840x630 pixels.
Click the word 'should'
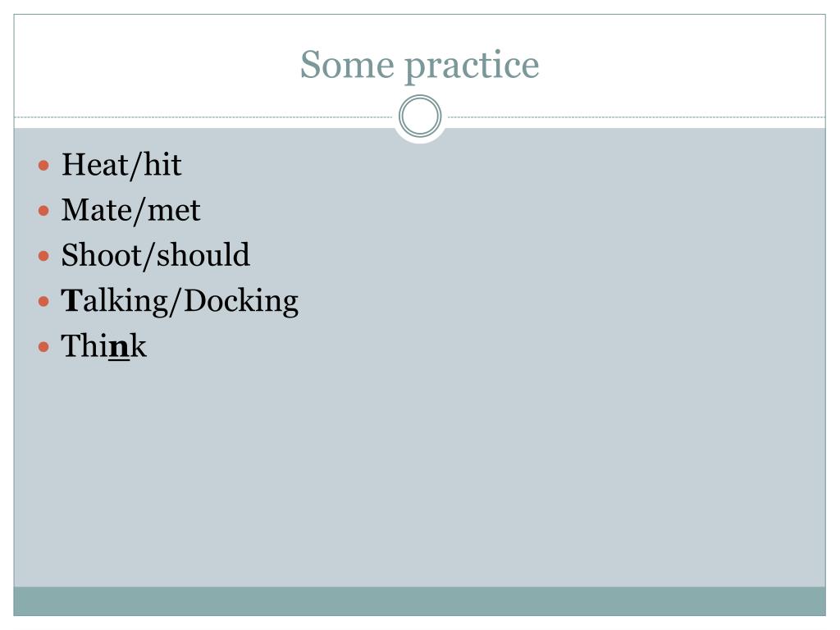(x=203, y=255)
